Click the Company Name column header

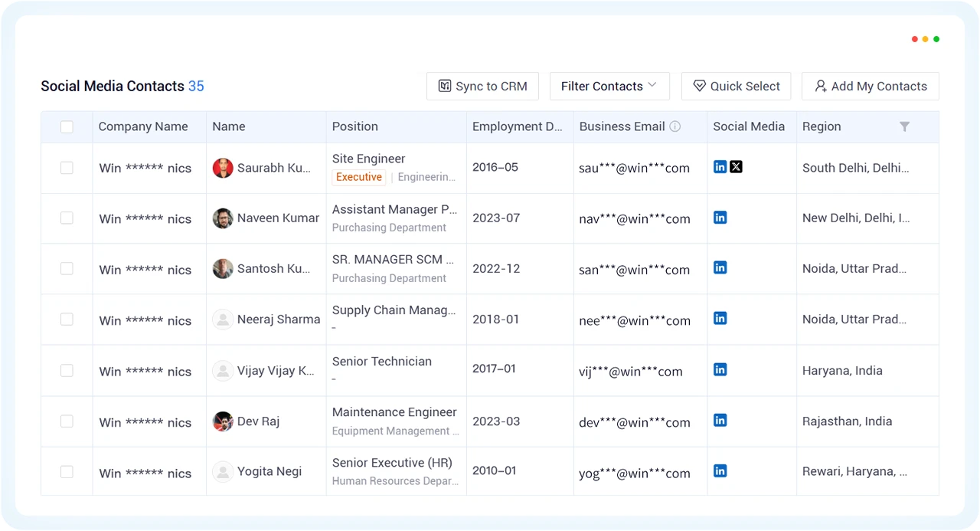point(143,126)
